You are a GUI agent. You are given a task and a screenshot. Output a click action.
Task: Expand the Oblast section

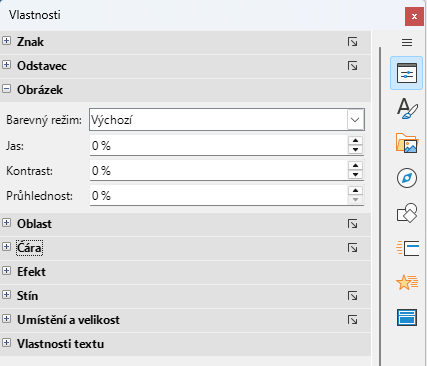(6, 223)
